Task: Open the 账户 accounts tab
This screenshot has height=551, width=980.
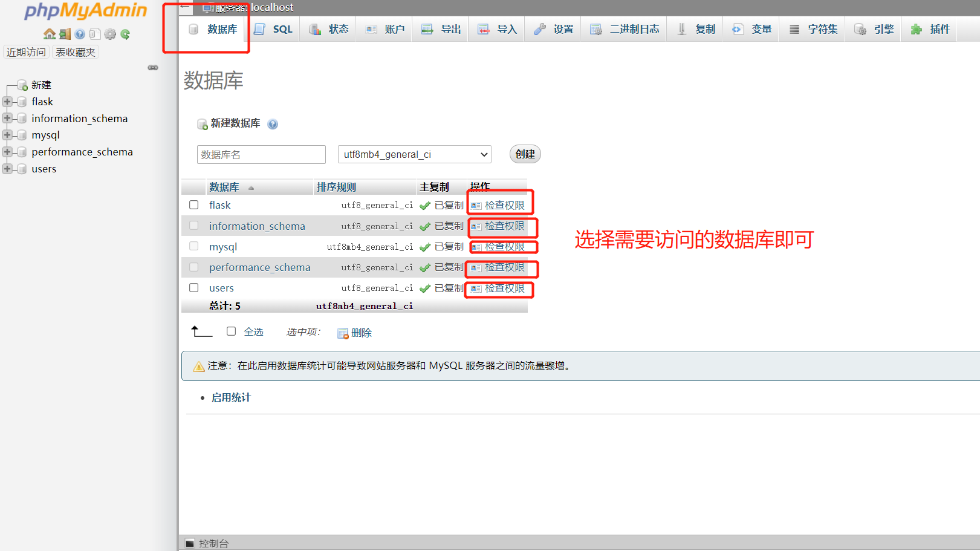Action: click(385, 29)
